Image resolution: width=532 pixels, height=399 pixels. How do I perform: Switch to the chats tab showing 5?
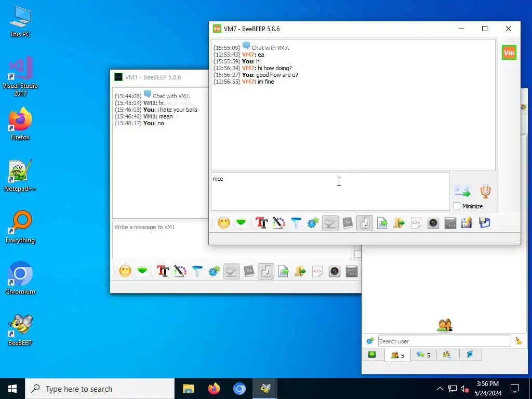click(423, 355)
